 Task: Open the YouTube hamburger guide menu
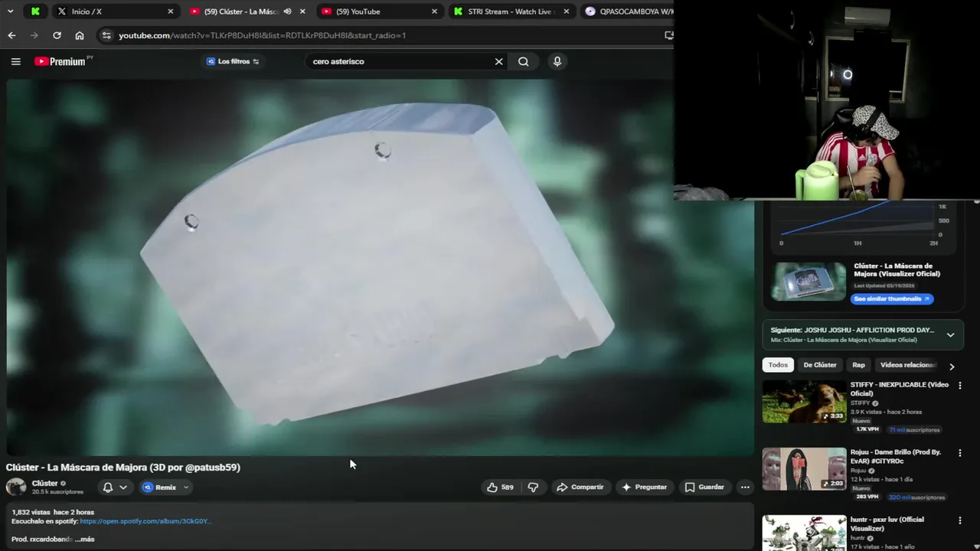click(15, 61)
